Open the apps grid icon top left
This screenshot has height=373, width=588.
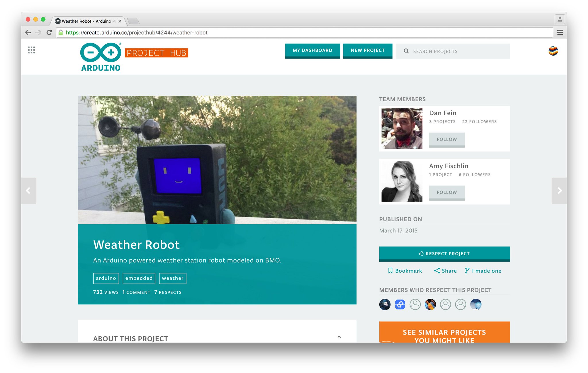31,50
